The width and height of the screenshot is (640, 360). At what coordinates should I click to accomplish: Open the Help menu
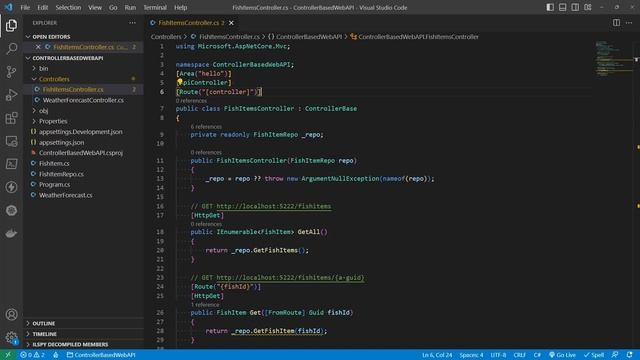[180, 7]
